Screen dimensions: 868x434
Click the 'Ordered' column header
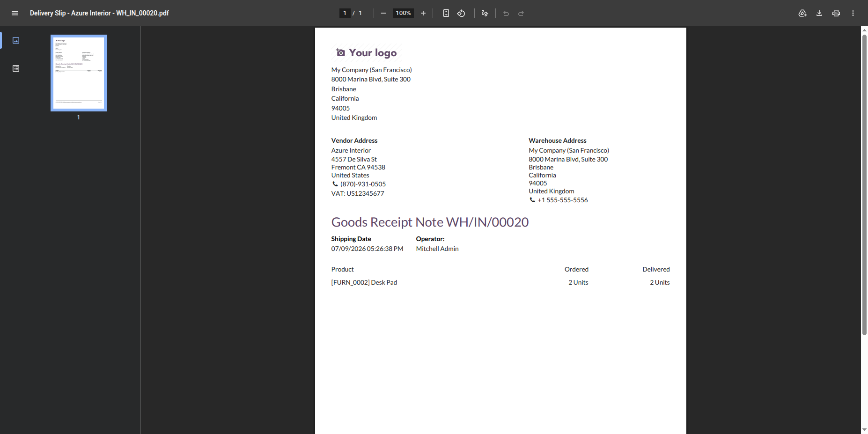[x=576, y=269]
